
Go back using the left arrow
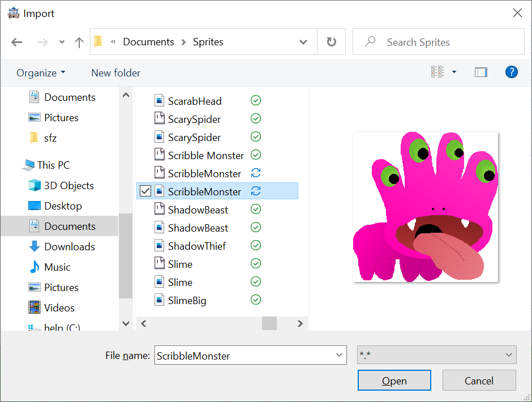coord(16,42)
